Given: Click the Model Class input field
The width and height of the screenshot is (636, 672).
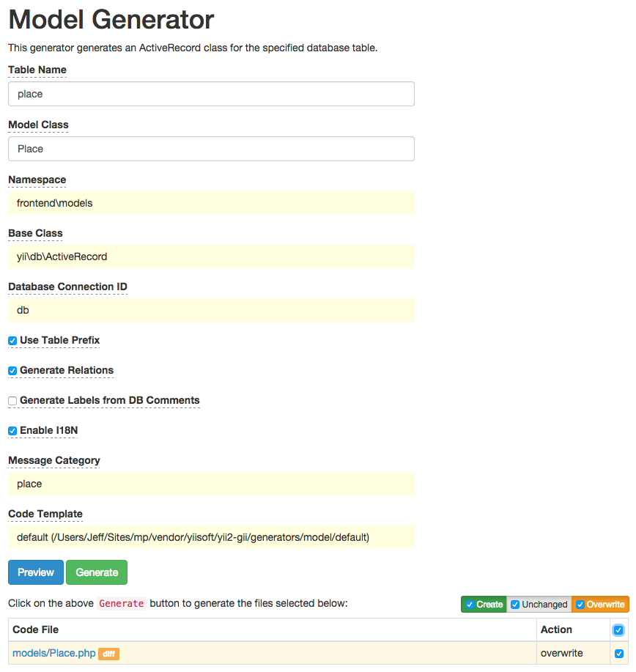Looking at the screenshot, I should pos(211,149).
